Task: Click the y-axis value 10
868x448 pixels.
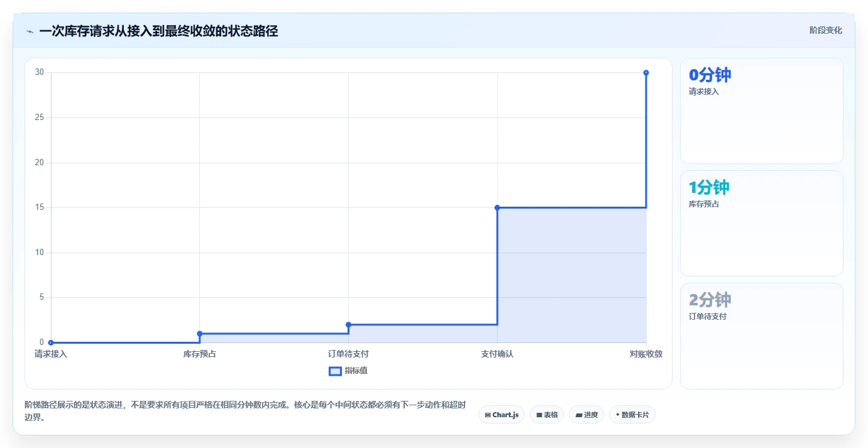Action: click(x=40, y=253)
